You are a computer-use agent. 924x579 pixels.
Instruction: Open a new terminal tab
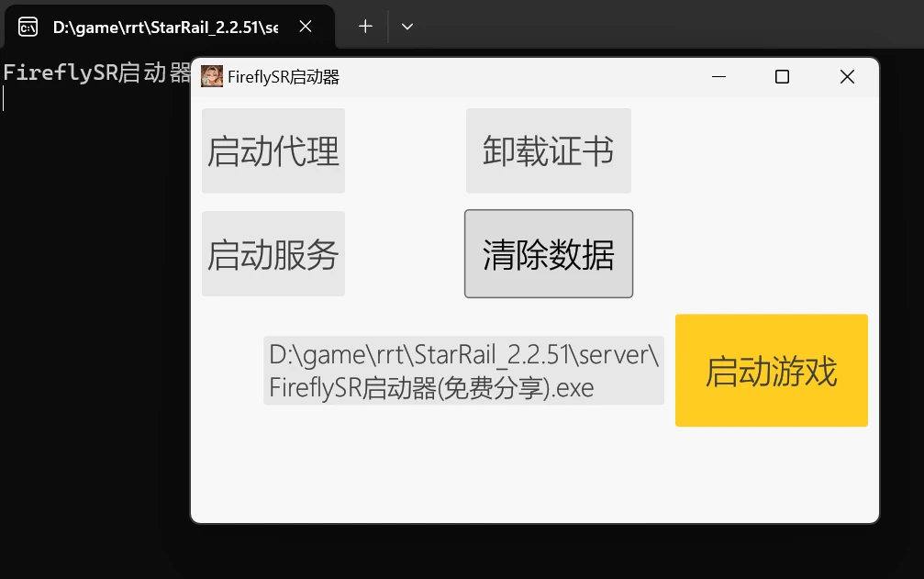[365, 27]
